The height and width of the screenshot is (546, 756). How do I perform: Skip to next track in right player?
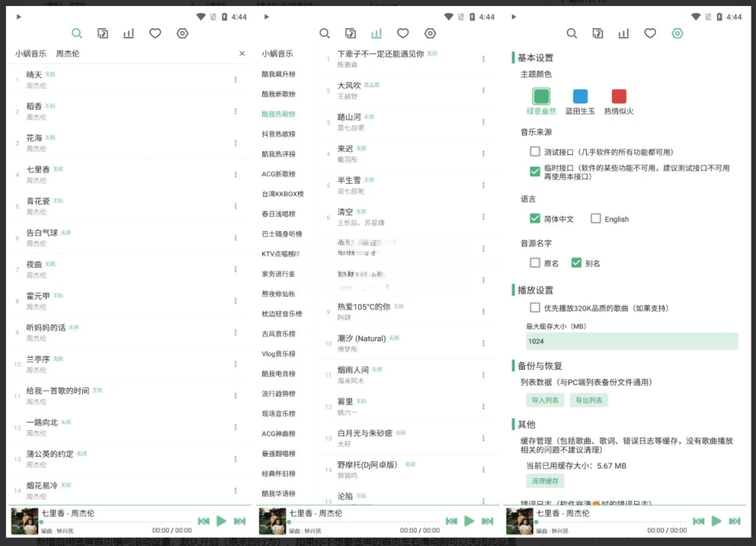[735, 521]
